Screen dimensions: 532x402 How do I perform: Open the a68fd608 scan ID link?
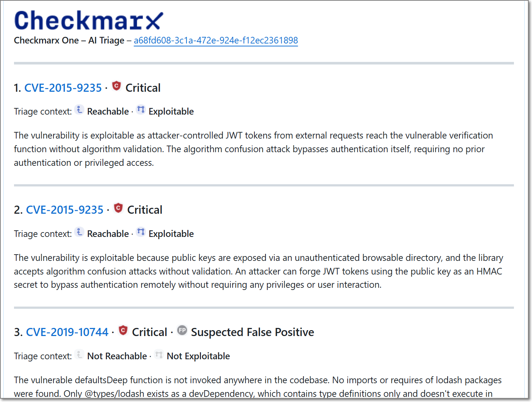(216, 40)
